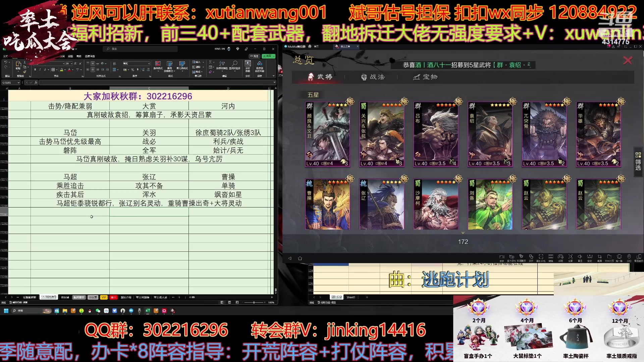Click the WeChat icon on Windows taskbar

(x=98, y=311)
